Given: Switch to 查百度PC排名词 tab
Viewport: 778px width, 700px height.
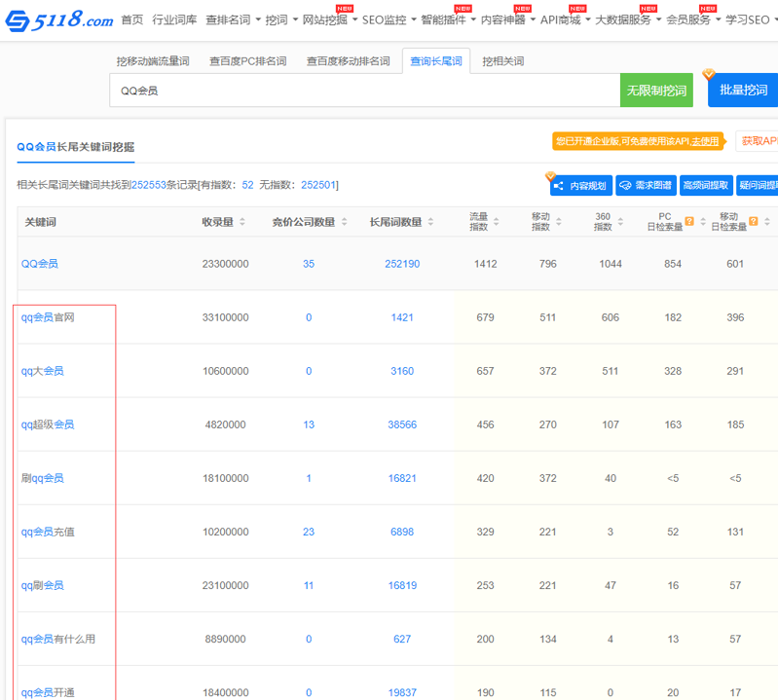Looking at the screenshot, I should click(x=247, y=61).
